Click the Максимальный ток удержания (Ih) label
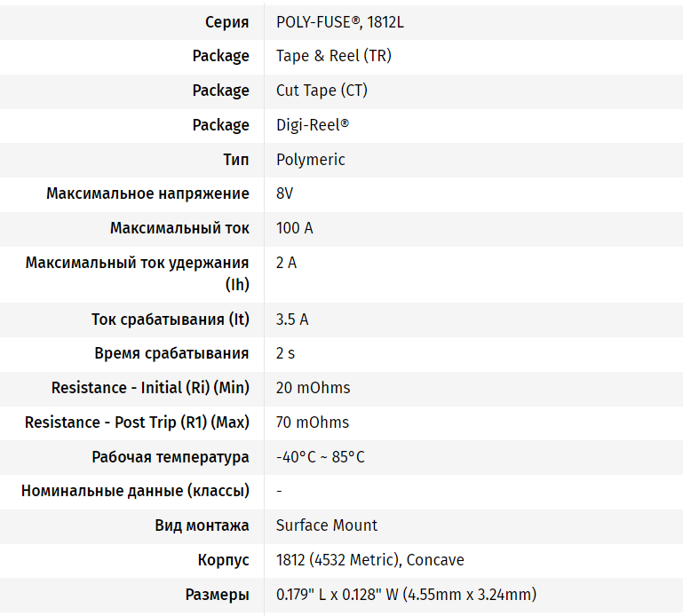This screenshot has height=616, width=683. (137, 273)
